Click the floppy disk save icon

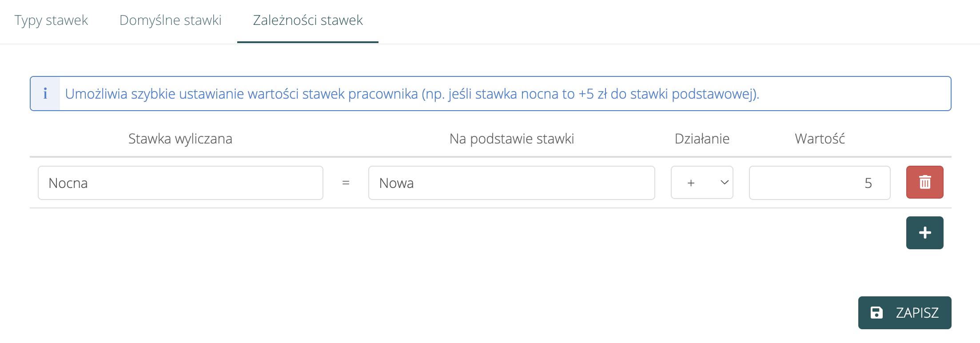click(x=876, y=313)
